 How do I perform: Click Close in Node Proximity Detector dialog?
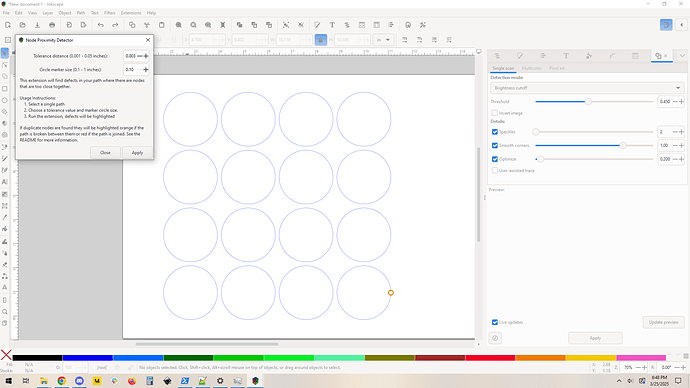click(x=105, y=153)
